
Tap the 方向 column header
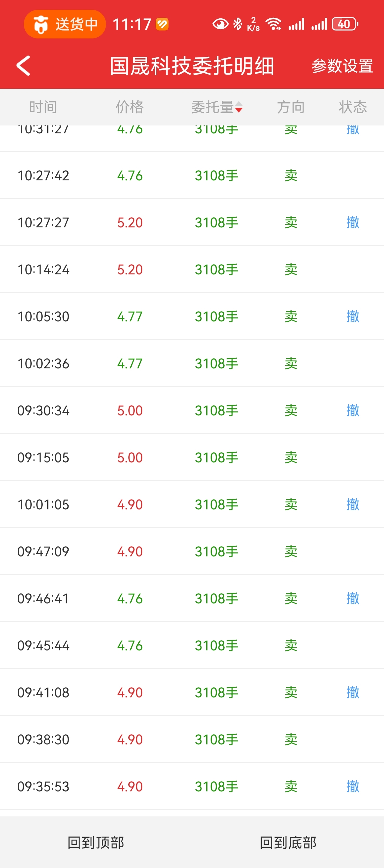[291, 107]
